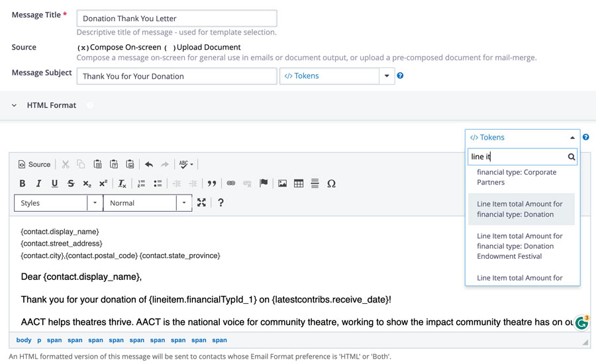Click the Dear {contact.display_name} line
This screenshot has width=596, height=364.
(x=81, y=277)
